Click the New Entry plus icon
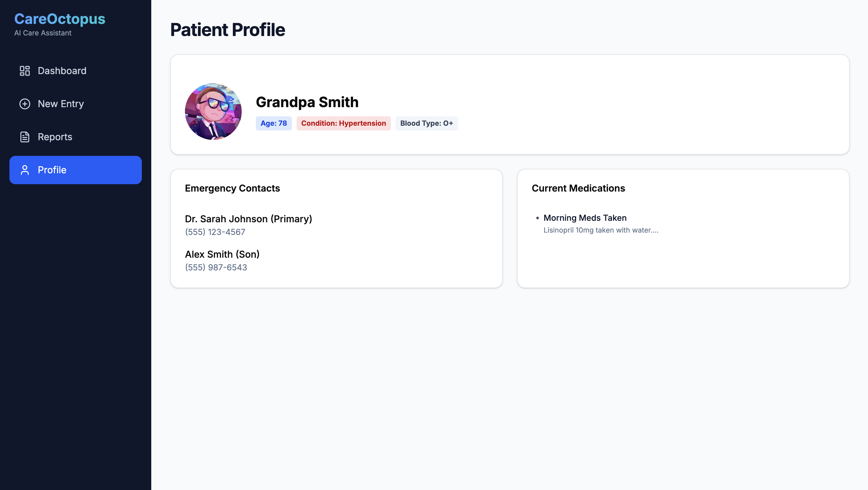 point(25,104)
